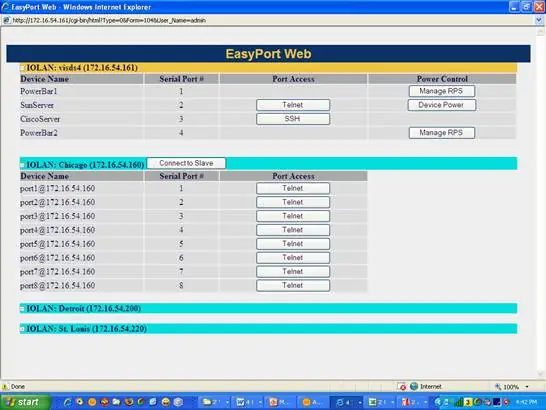Image resolution: width=546 pixels, height=410 pixels.
Task: Open the Excel group in taskbar
Action: click(381, 402)
